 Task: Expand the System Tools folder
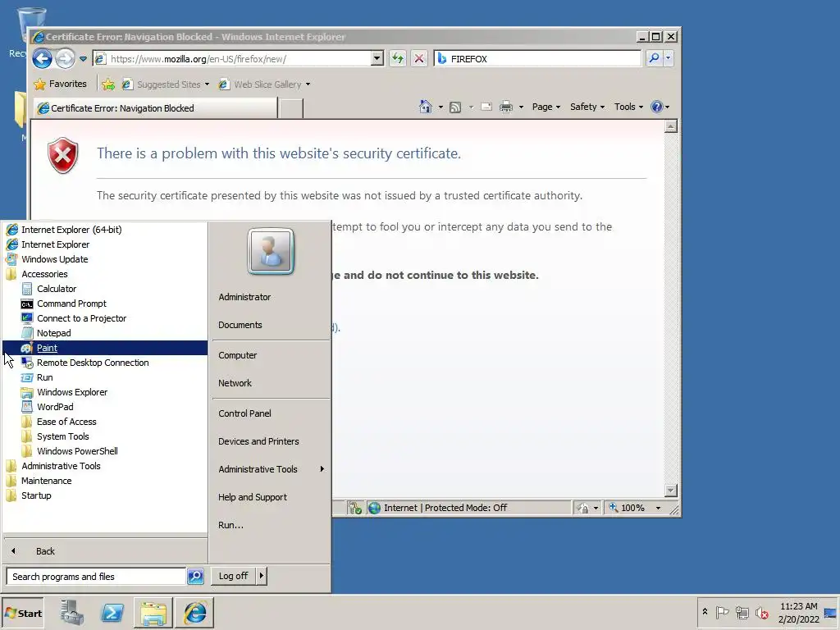pyautogui.click(x=105, y=436)
